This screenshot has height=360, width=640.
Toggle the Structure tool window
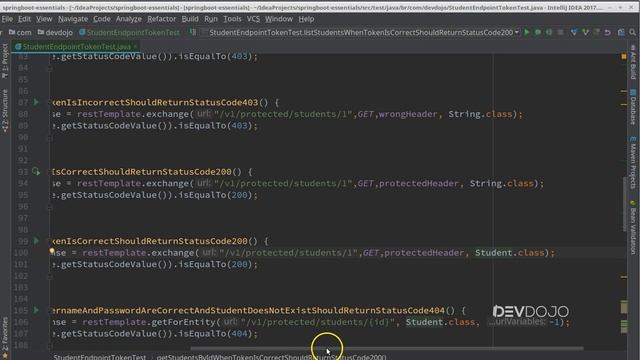[5, 110]
